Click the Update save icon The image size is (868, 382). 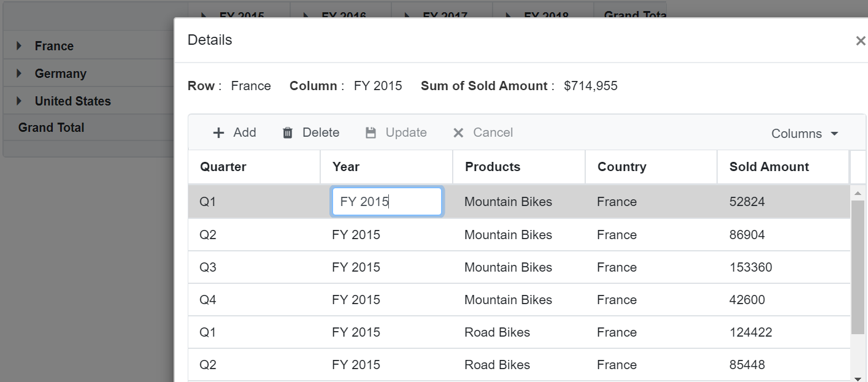click(x=371, y=132)
